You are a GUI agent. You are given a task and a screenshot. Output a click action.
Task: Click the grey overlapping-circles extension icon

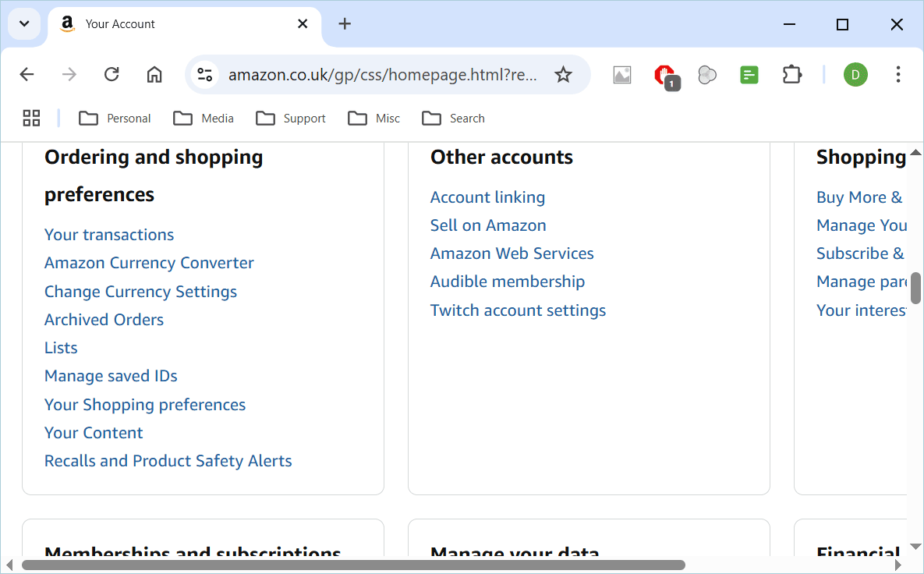pyautogui.click(x=707, y=74)
